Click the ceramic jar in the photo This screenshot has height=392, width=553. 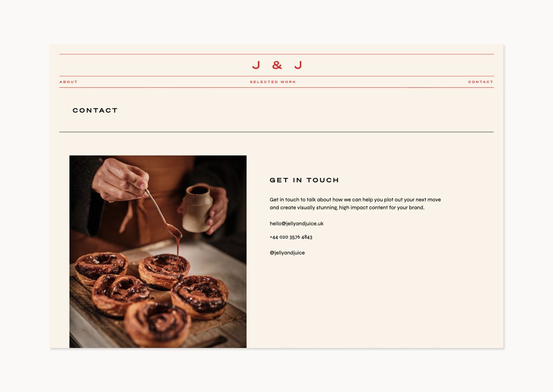click(197, 209)
